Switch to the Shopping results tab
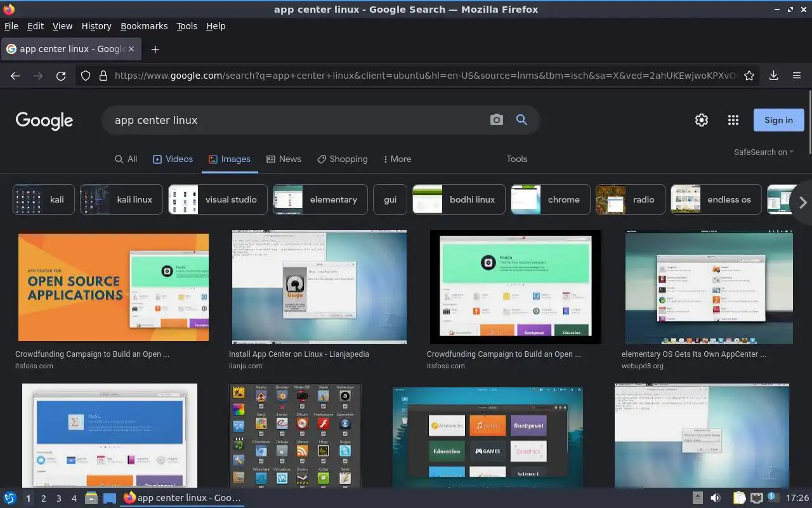 [343, 159]
